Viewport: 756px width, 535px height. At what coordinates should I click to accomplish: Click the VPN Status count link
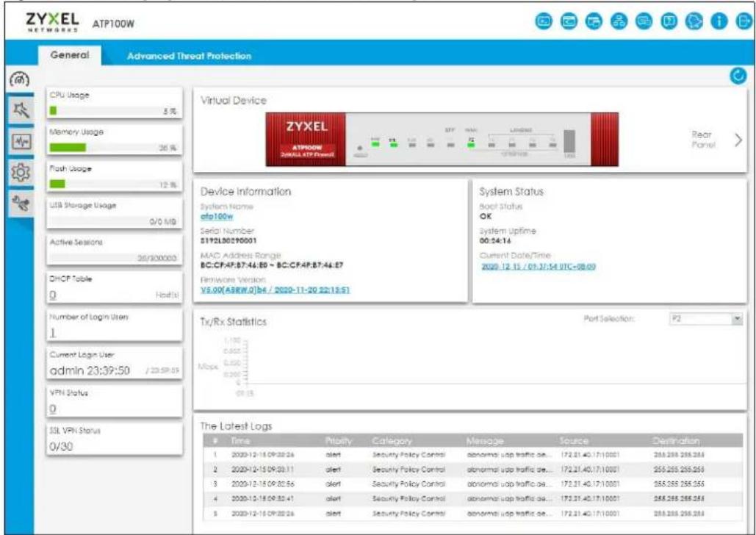coord(53,409)
